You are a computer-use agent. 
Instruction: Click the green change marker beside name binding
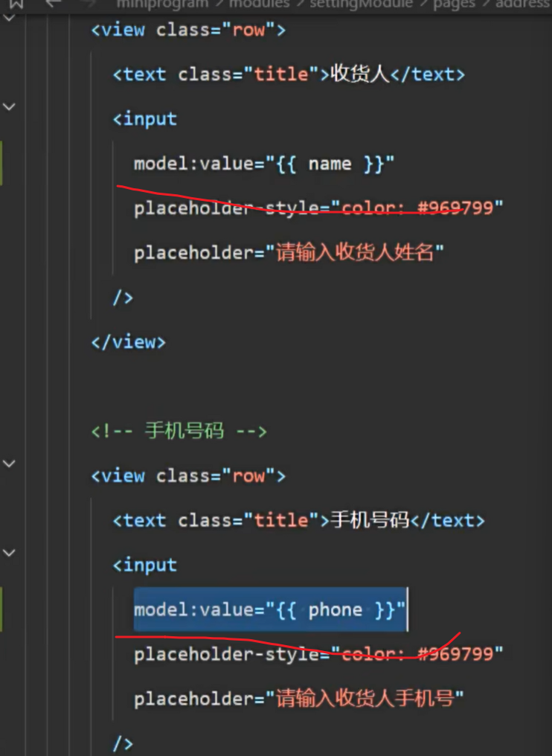[1, 163]
